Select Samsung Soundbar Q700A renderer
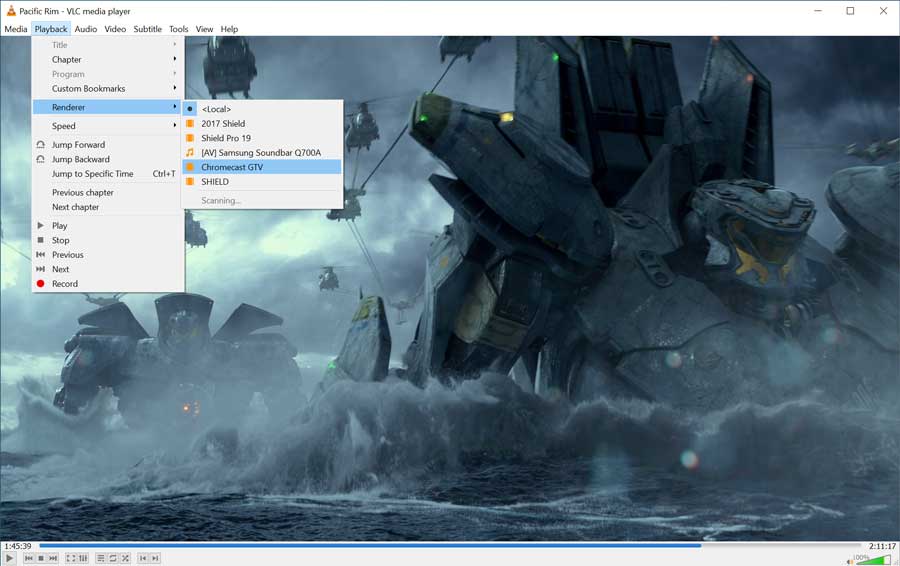The width and height of the screenshot is (900, 566). click(262, 153)
